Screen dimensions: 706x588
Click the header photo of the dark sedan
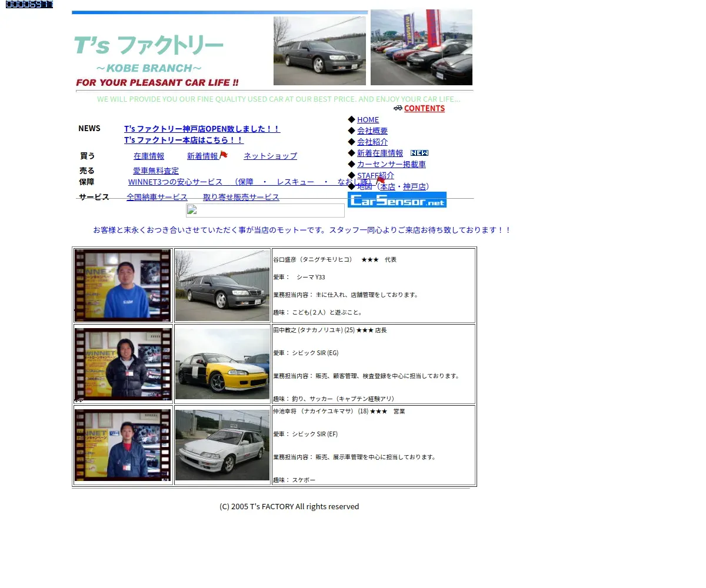(319, 51)
